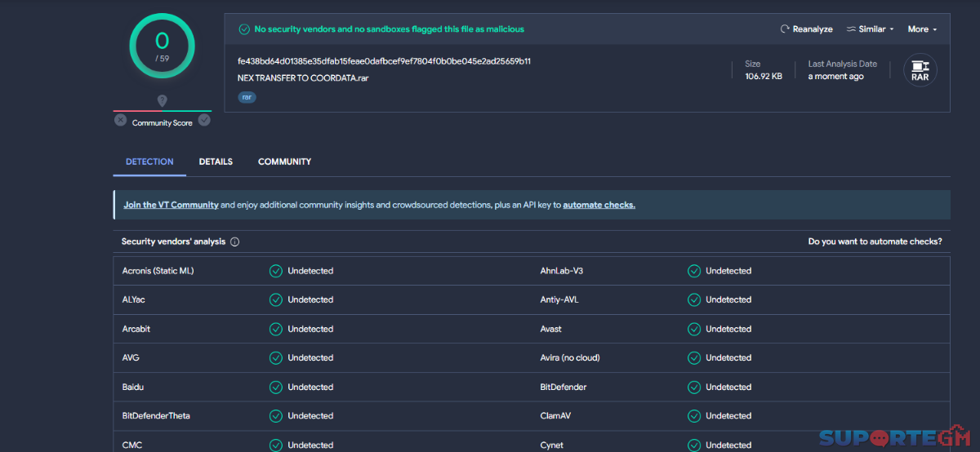Viewport: 980px width, 452px height.
Task: Click the Arcabit vendor name
Action: pyautogui.click(x=136, y=329)
